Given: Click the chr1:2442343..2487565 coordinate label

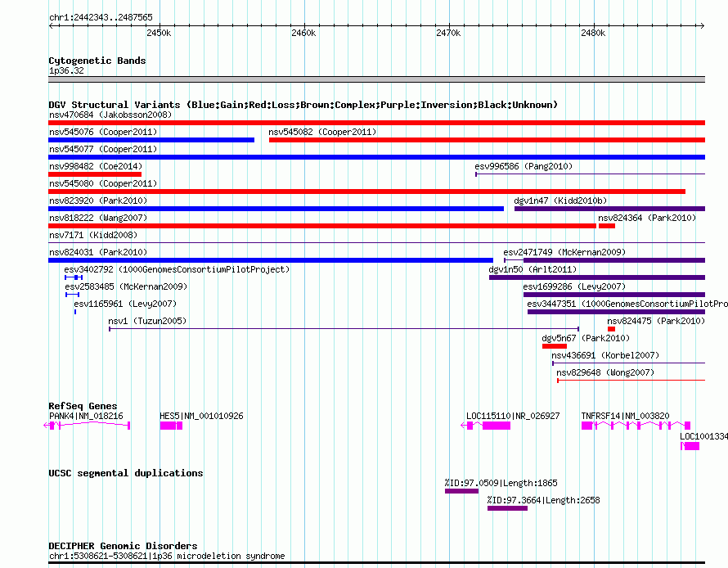Looking at the screenshot, I should 101,17.
